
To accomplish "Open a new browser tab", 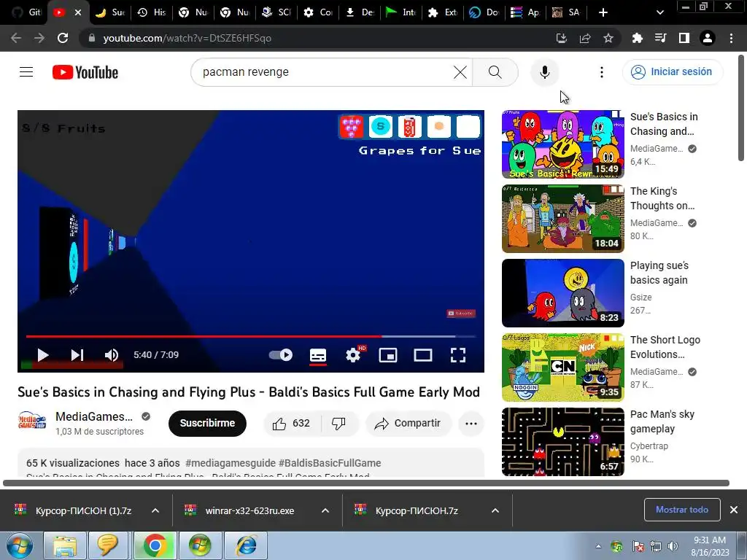I will click(x=603, y=12).
